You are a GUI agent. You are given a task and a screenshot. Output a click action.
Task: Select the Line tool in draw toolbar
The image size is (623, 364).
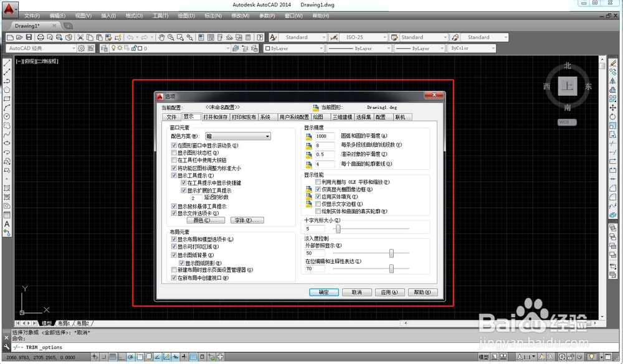click(x=7, y=63)
